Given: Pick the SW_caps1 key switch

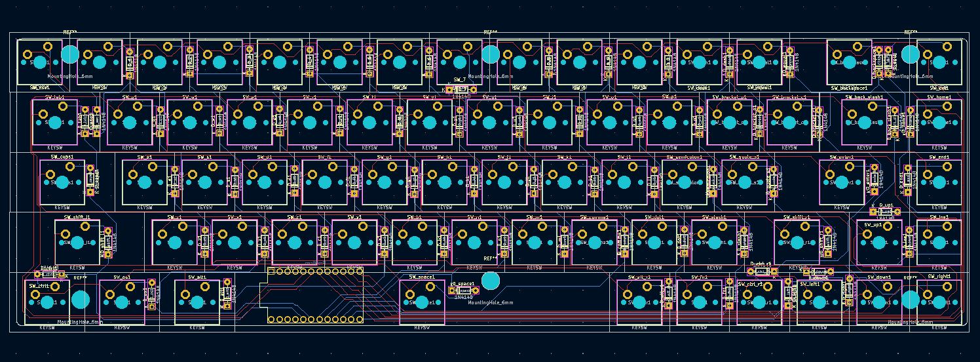Looking at the screenshot, I should 62,182.
